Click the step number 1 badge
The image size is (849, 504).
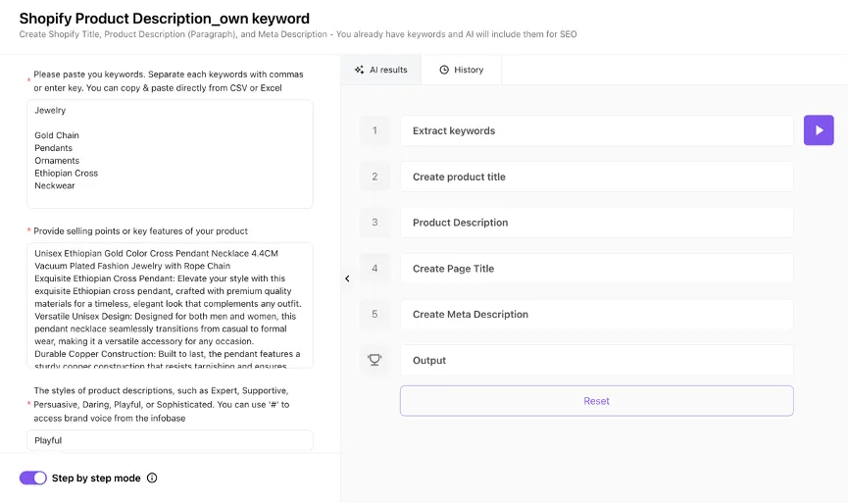tap(375, 130)
